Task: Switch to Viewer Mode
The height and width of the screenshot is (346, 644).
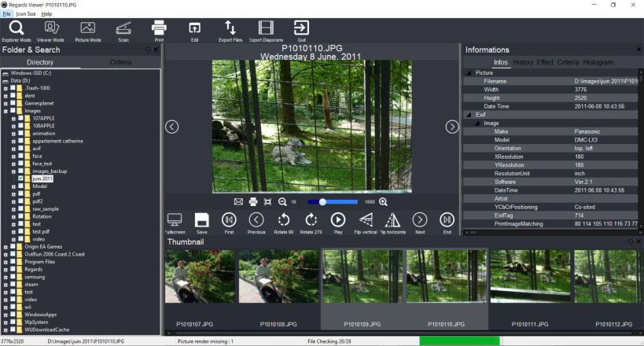Action: (50, 31)
